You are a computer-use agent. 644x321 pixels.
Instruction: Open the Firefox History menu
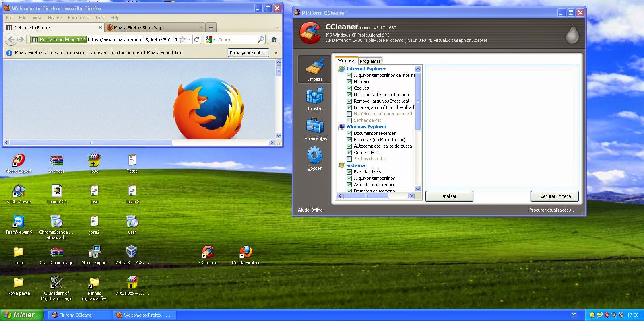(55, 18)
